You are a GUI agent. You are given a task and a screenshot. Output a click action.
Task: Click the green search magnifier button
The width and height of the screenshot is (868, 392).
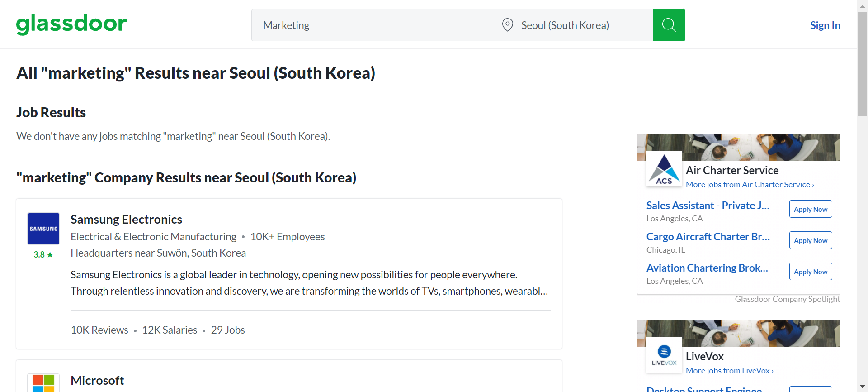click(x=669, y=25)
